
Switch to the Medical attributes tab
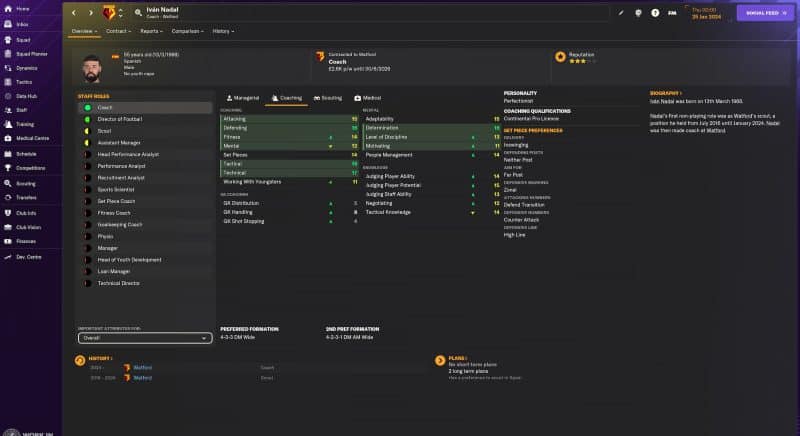(368, 98)
